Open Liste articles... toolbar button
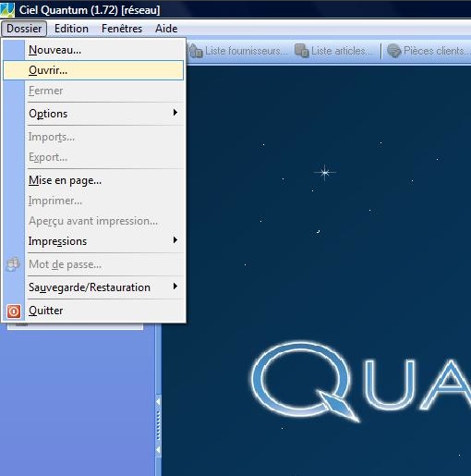471x476 pixels. (332, 51)
